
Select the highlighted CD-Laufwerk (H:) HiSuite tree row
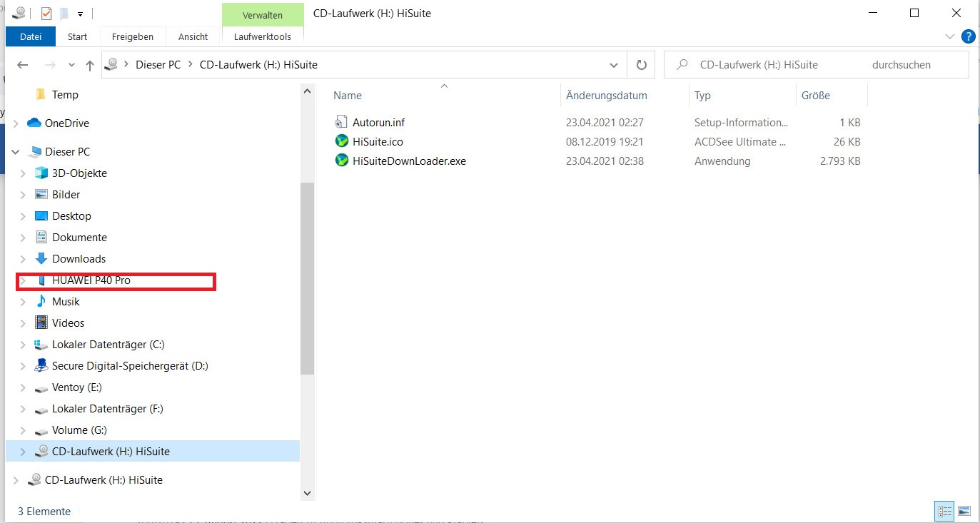(x=153, y=452)
